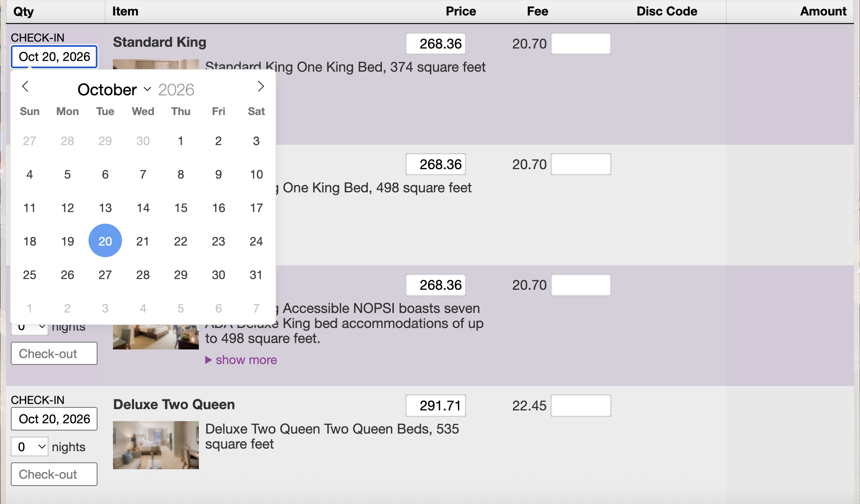
Task: Click Deluxe Two Queen discount code box
Action: click(x=581, y=406)
